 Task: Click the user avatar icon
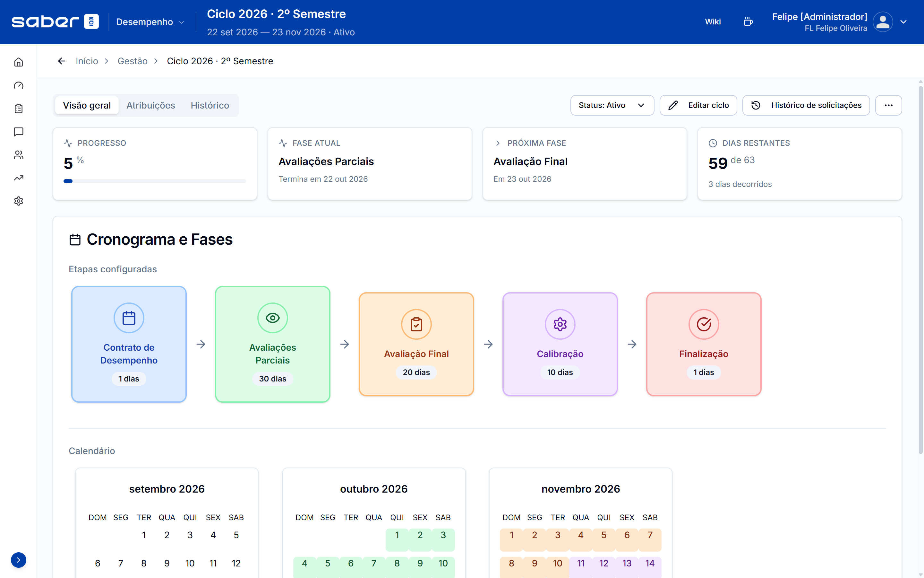(x=883, y=22)
